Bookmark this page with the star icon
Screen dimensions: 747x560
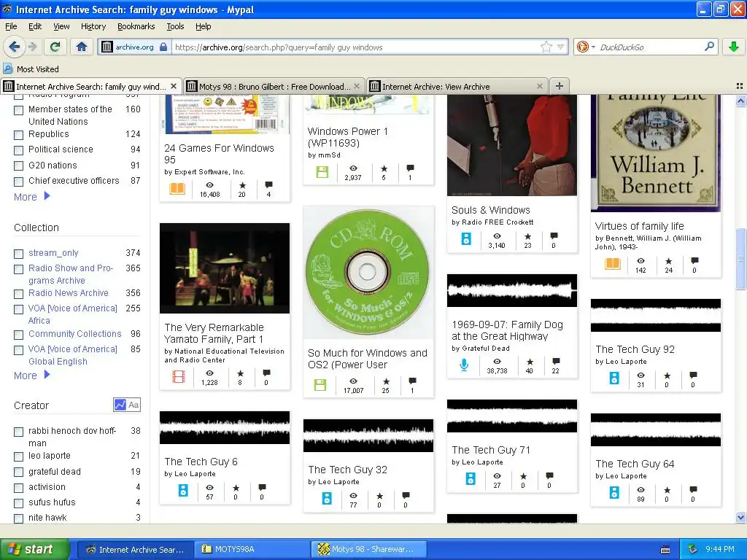(x=546, y=47)
